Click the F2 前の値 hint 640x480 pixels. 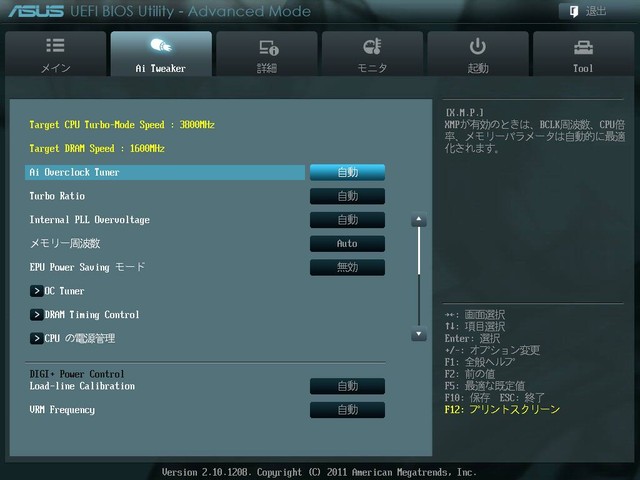[x=470, y=374]
